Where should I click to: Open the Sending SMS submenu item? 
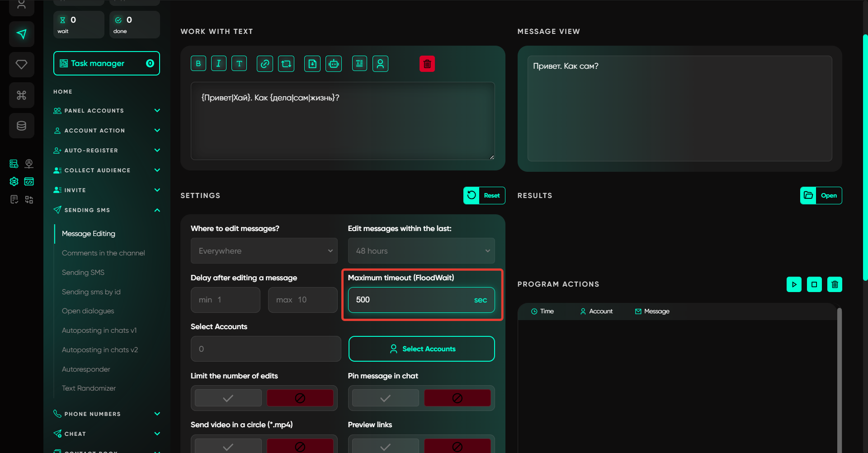coord(83,273)
